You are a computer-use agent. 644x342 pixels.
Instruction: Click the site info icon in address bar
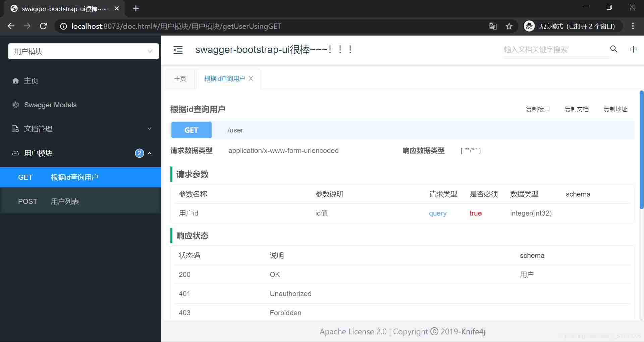pyautogui.click(x=63, y=26)
